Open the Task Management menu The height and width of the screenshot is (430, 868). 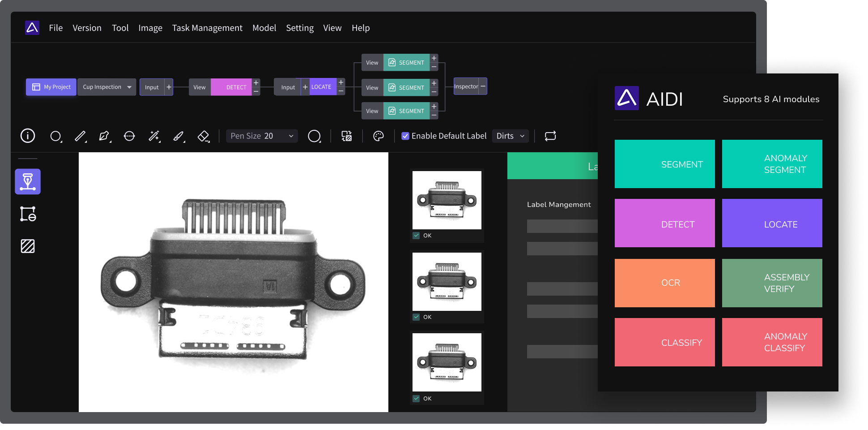(207, 28)
